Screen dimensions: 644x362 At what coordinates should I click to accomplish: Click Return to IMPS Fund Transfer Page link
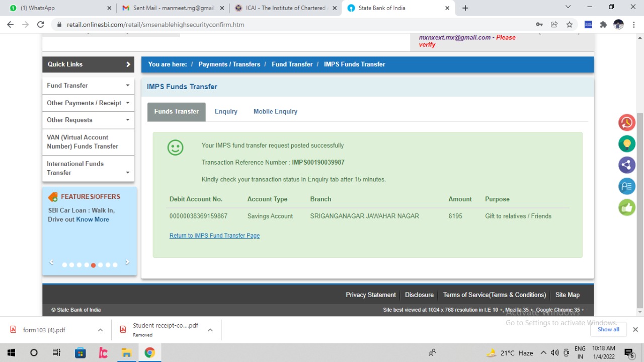coord(214,236)
